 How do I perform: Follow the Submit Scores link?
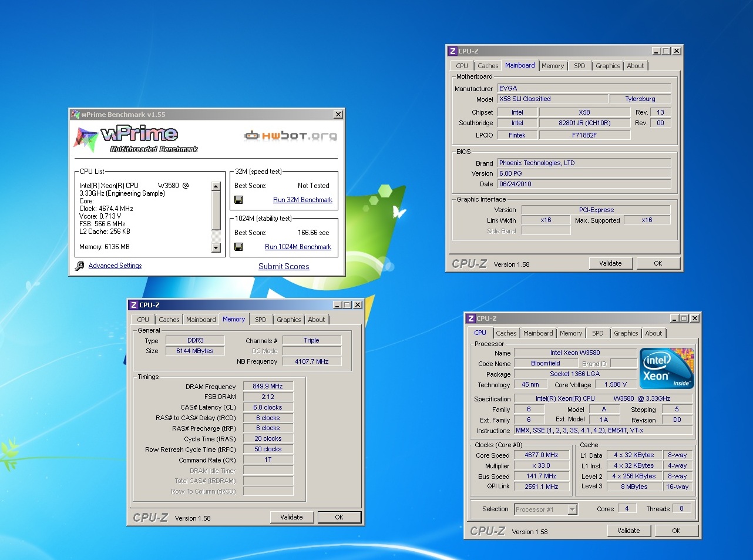point(284,266)
